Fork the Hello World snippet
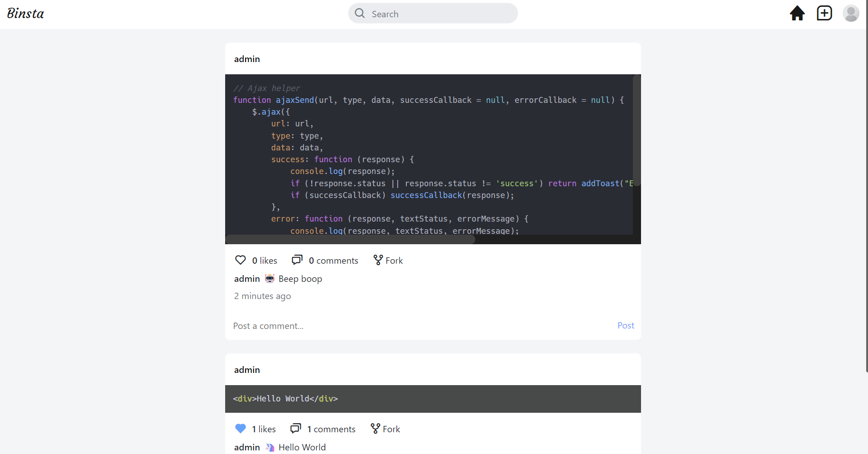The height and width of the screenshot is (454, 868). click(375, 428)
